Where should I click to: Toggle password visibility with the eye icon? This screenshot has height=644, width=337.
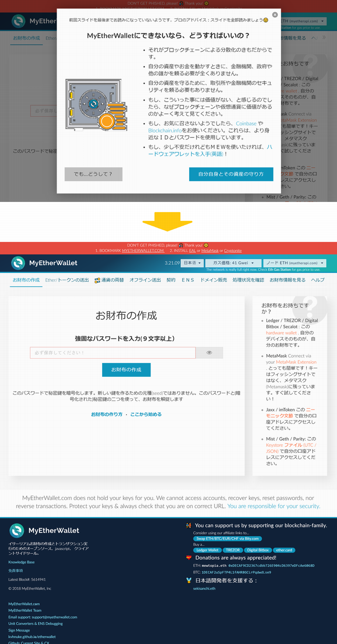click(x=209, y=353)
